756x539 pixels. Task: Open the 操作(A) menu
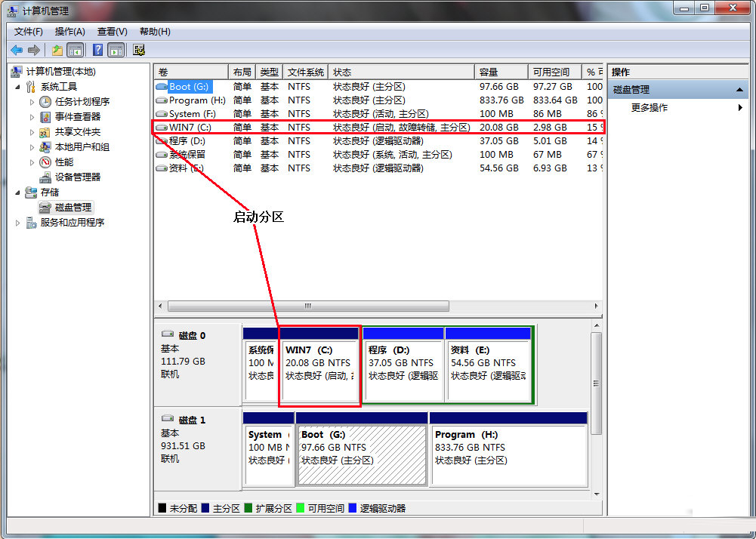coord(69,32)
